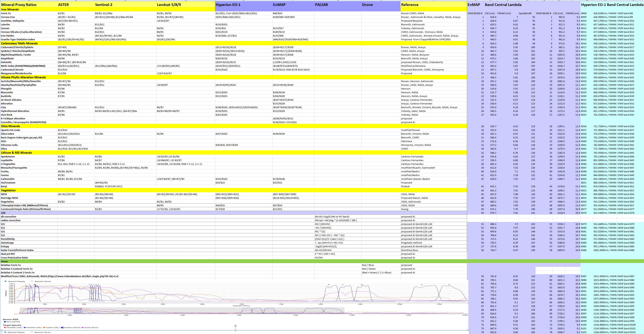Click the Carbonates/ Mafic Minerals section row

click(x=233, y=43)
